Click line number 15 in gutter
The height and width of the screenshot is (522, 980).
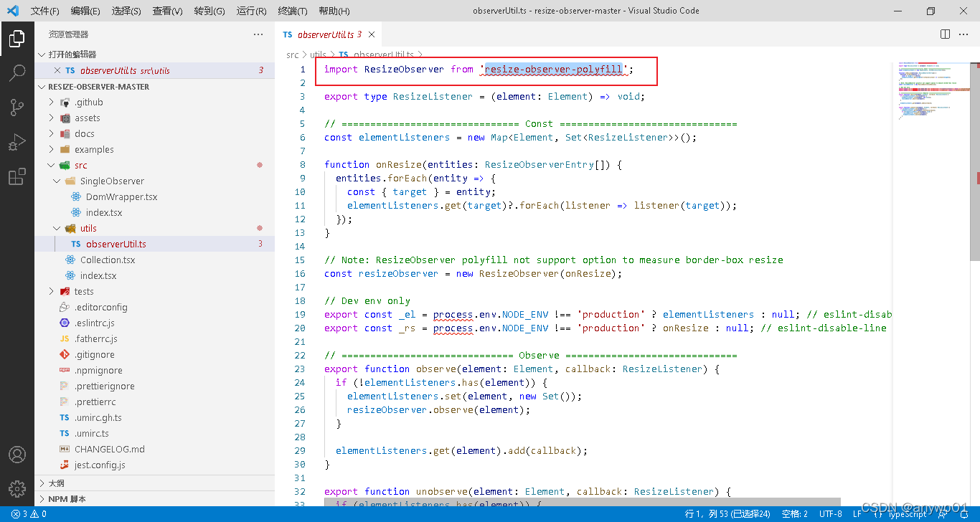click(300, 260)
